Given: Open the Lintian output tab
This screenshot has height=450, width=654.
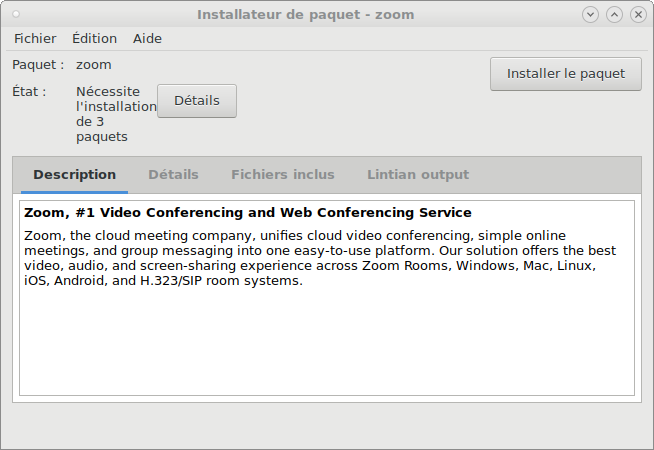Looking at the screenshot, I should pyautogui.click(x=418, y=175).
